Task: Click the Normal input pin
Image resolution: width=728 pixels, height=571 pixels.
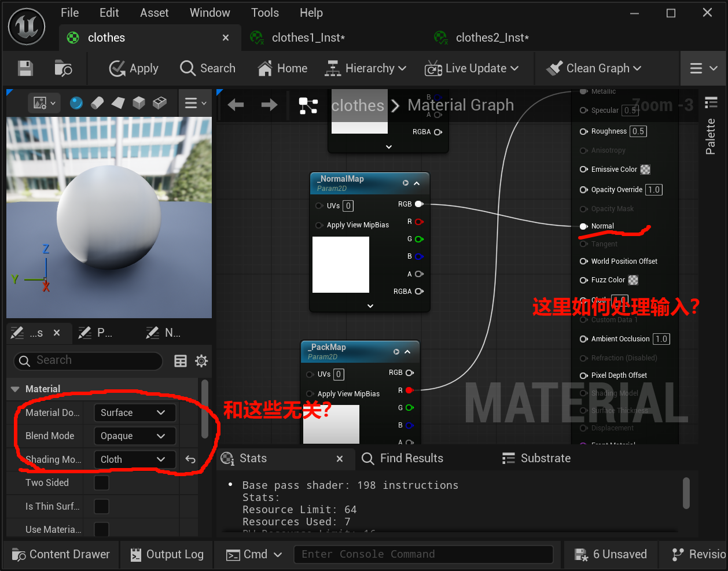Action: click(x=584, y=226)
